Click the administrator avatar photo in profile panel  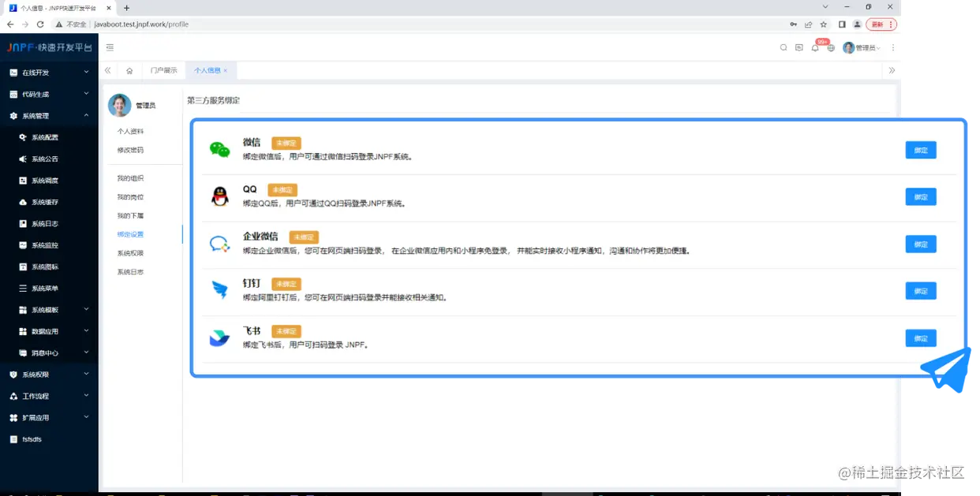pyautogui.click(x=120, y=105)
